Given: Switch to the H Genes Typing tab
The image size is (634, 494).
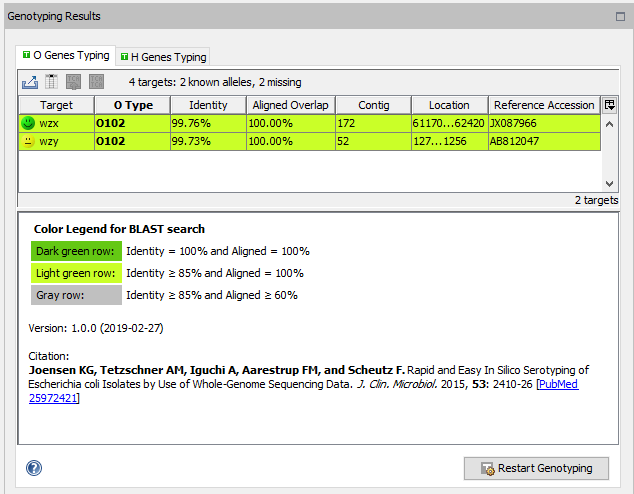Looking at the screenshot, I should coord(163,57).
